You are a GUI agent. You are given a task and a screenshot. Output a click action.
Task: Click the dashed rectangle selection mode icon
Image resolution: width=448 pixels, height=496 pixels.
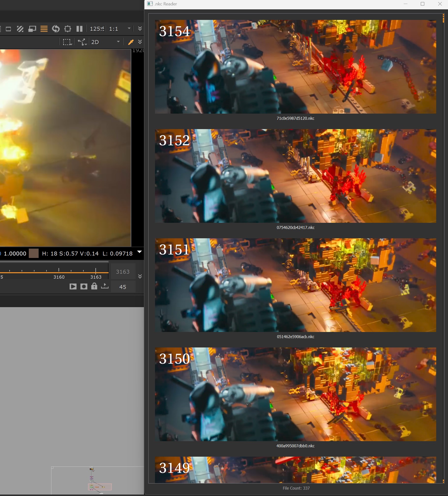pyautogui.click(x=67, y=42)
